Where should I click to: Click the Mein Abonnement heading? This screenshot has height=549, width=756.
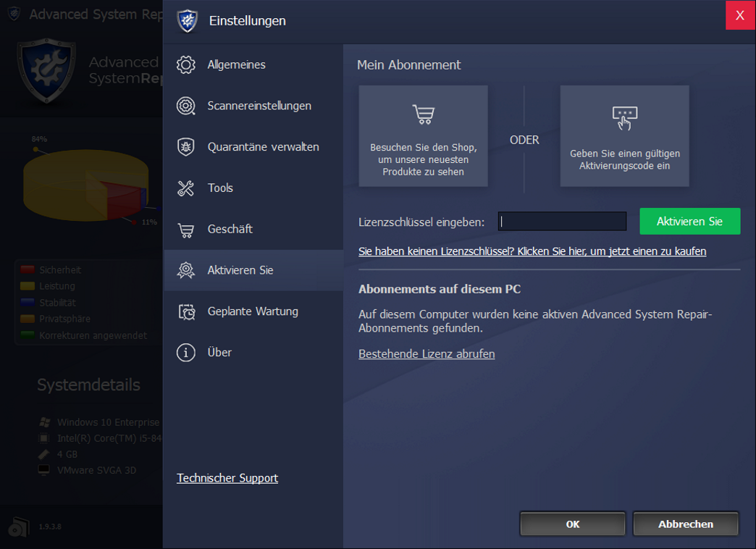[x=409, y=64]
